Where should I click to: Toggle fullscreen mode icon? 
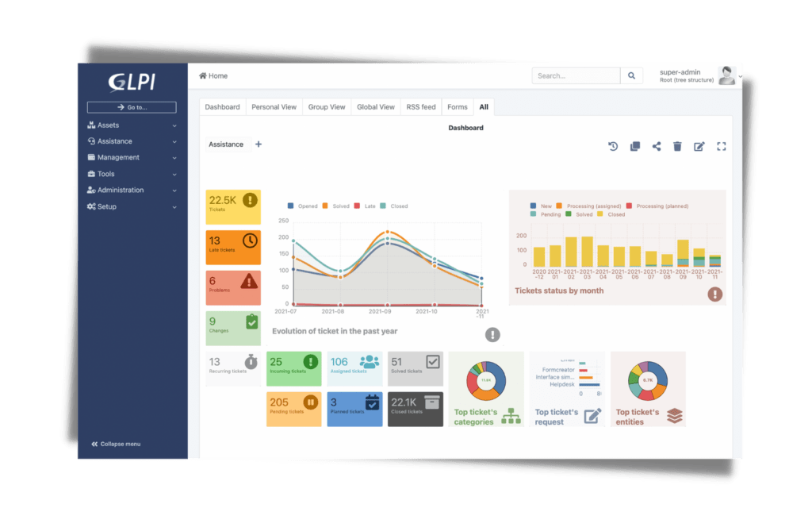[721, 146]
